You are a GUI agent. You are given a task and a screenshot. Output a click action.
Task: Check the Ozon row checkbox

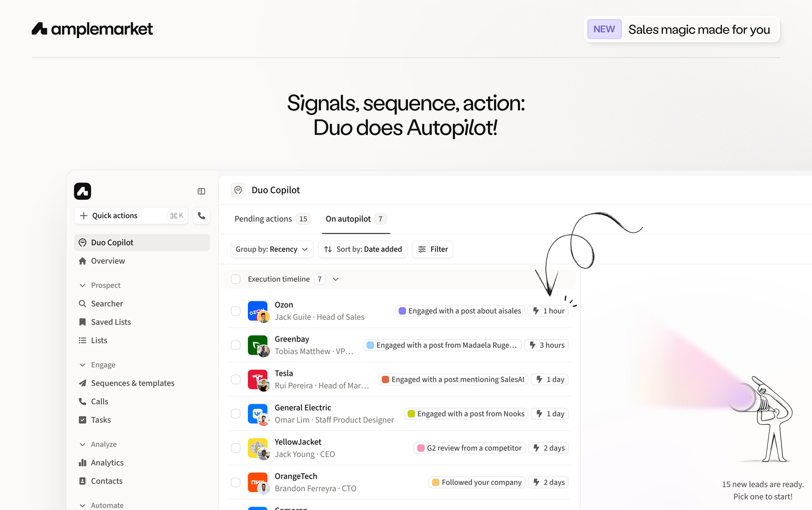[x=236, y=311]
